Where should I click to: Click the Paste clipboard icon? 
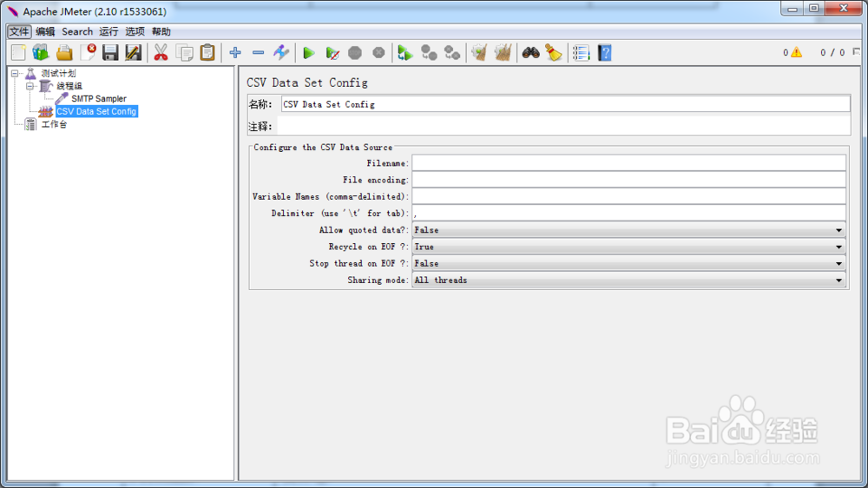(x=207, y=53)
